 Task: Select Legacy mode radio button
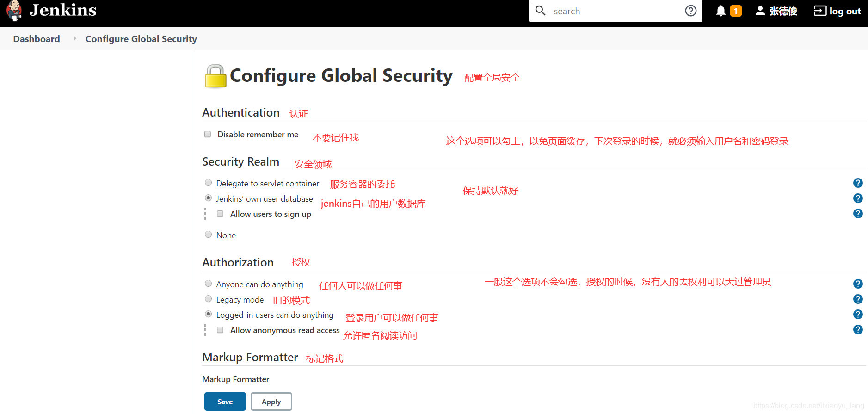[209, 299]
